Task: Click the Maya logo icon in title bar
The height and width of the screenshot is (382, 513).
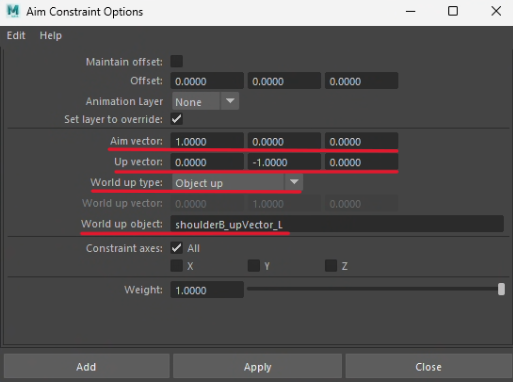Action: pos(13,11)
